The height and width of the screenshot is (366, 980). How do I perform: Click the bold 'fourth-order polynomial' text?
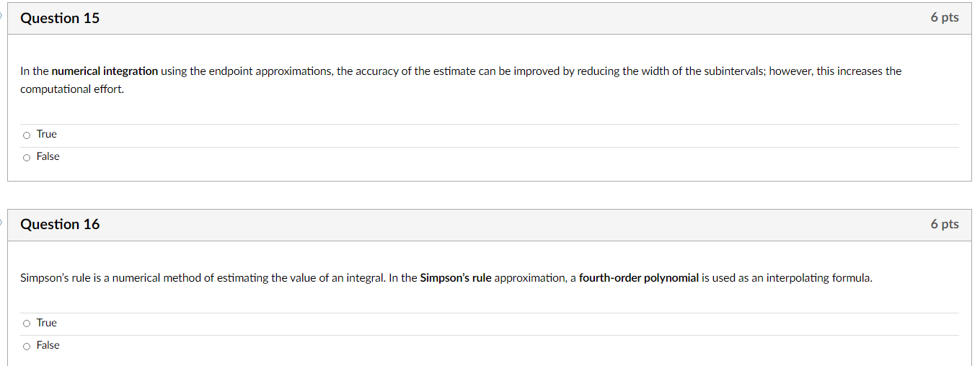point(638,278)
